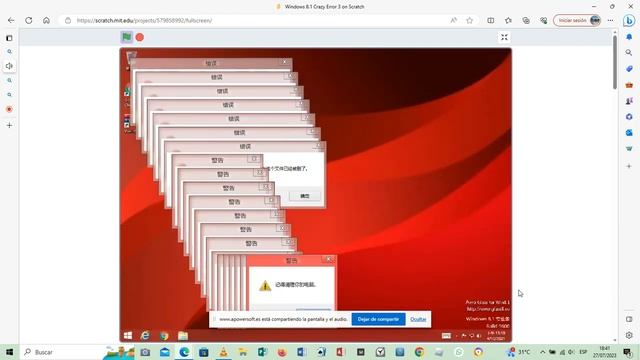
Task: Add a sidebar app with the plus icon
Action: tap(629, 166)
